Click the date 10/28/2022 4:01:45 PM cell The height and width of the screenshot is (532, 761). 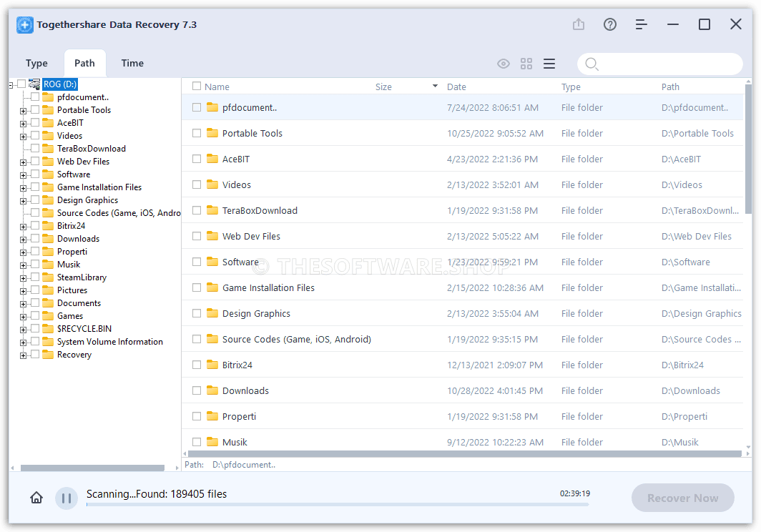tap(494, 390)
